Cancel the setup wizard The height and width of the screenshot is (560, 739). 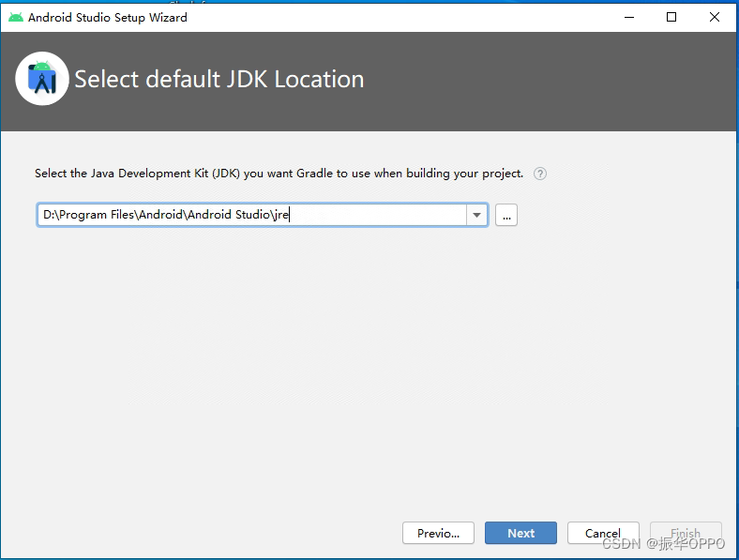[603, 533]
